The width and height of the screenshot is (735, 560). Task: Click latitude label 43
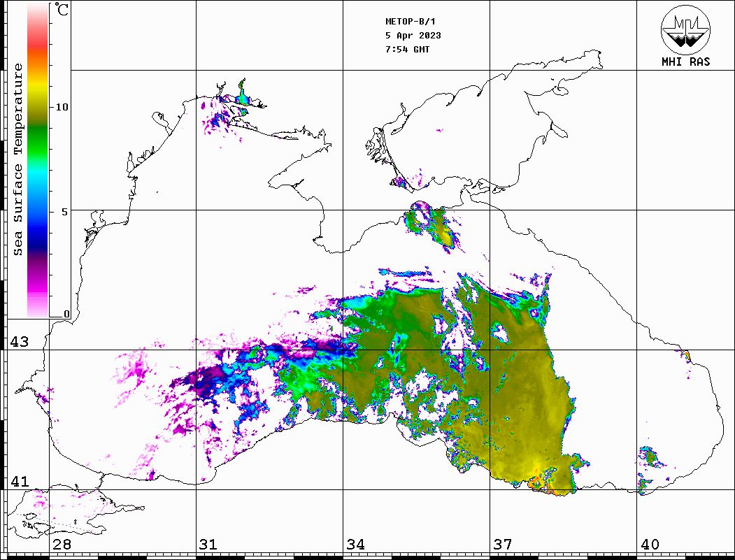pyautogui.click(x=19, y=342)
